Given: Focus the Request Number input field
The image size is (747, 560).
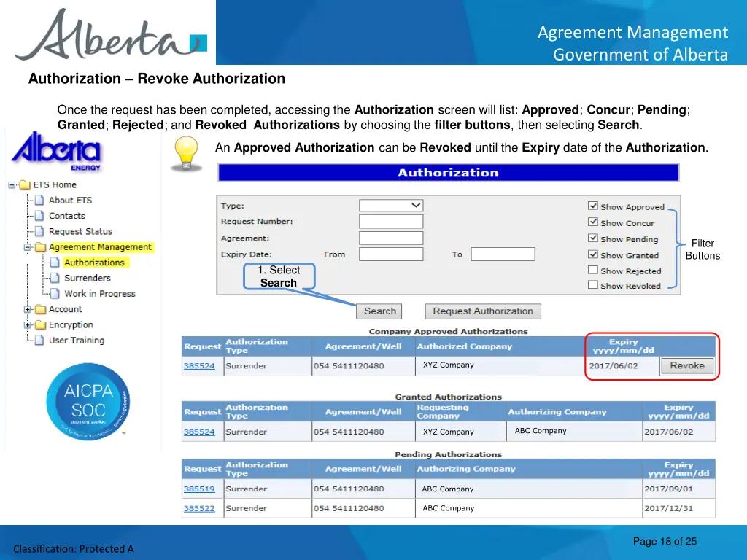Looking at the screenshot, I should (x=391, y=222).
